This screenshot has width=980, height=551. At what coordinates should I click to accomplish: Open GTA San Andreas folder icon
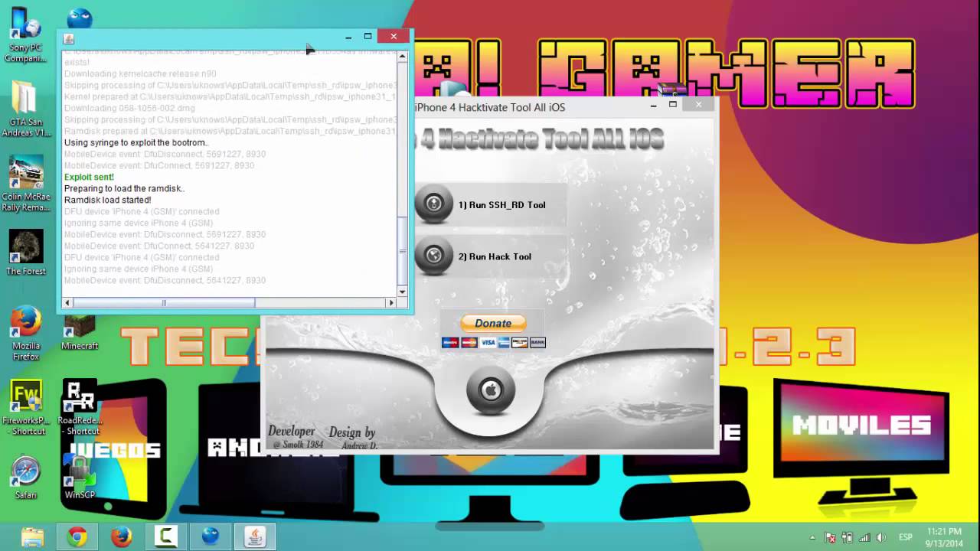(25, 109)
